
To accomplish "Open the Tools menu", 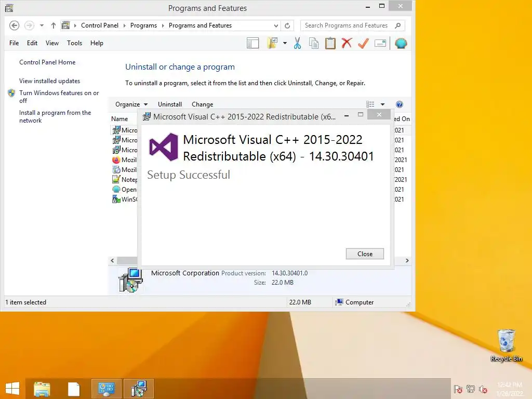I will click(75, 43).
